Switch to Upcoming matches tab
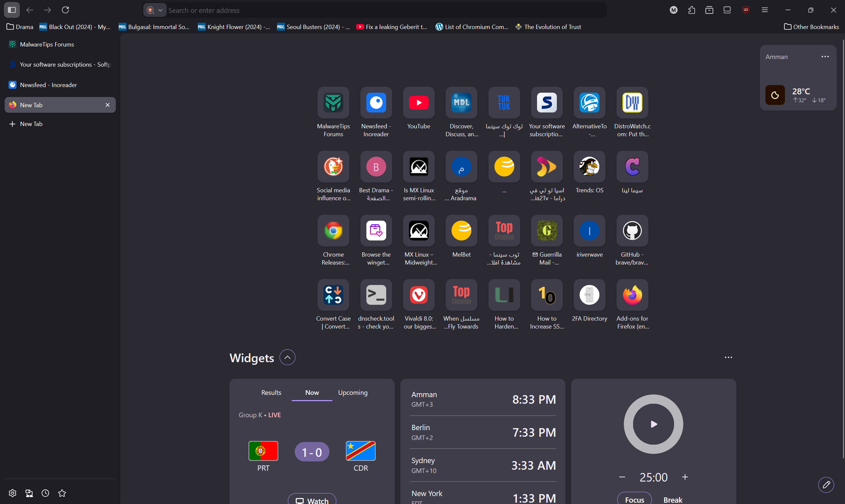Image resolution: width=845 pixels, height=504 pixels. [353, 393]
